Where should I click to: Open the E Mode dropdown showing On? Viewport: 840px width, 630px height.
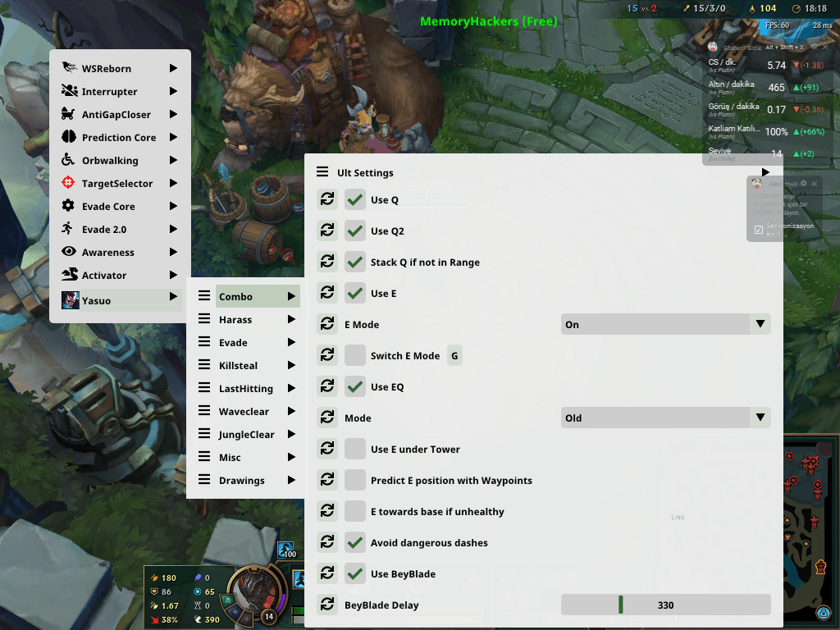665,324
